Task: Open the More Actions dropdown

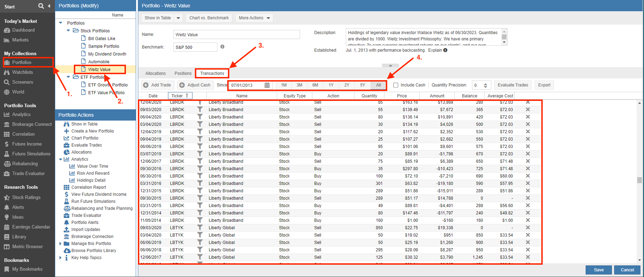Action: point(255,18)
